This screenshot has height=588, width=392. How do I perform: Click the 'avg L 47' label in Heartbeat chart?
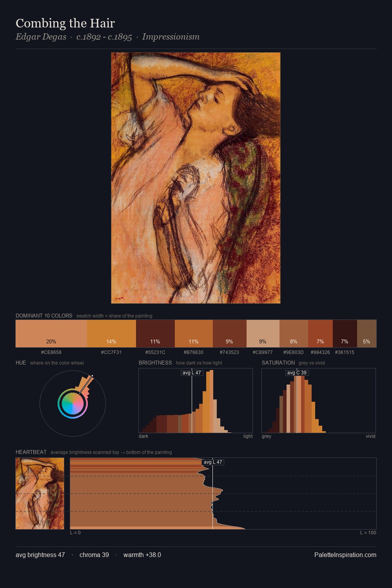[x=213, y=462]
